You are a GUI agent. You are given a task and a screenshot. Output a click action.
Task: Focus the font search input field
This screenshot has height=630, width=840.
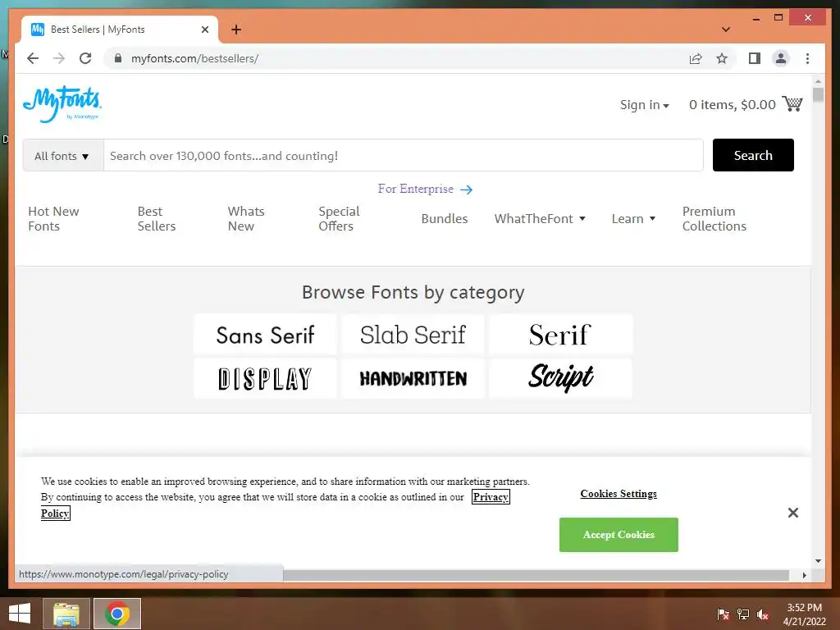point(403,156)
